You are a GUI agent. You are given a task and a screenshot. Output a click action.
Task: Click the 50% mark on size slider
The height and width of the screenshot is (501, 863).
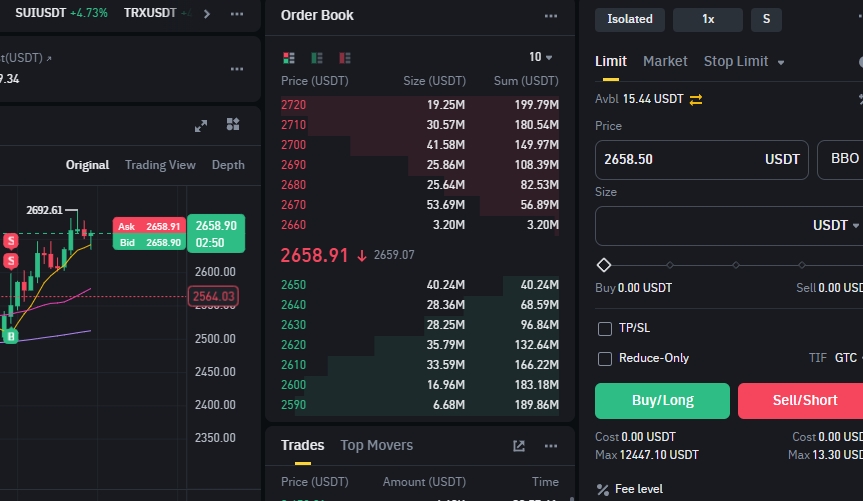pyautogui.click(x=736, y=265)
